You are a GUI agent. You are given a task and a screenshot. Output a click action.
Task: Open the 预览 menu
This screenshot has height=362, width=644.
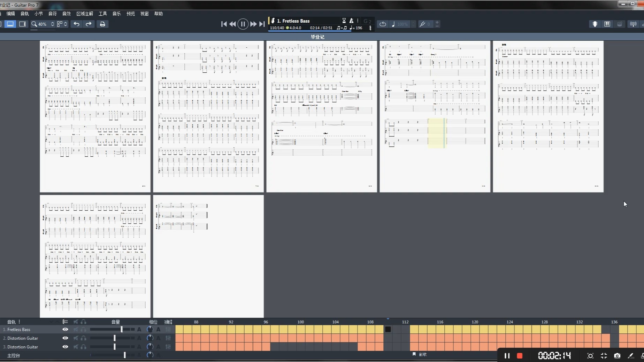131,14
